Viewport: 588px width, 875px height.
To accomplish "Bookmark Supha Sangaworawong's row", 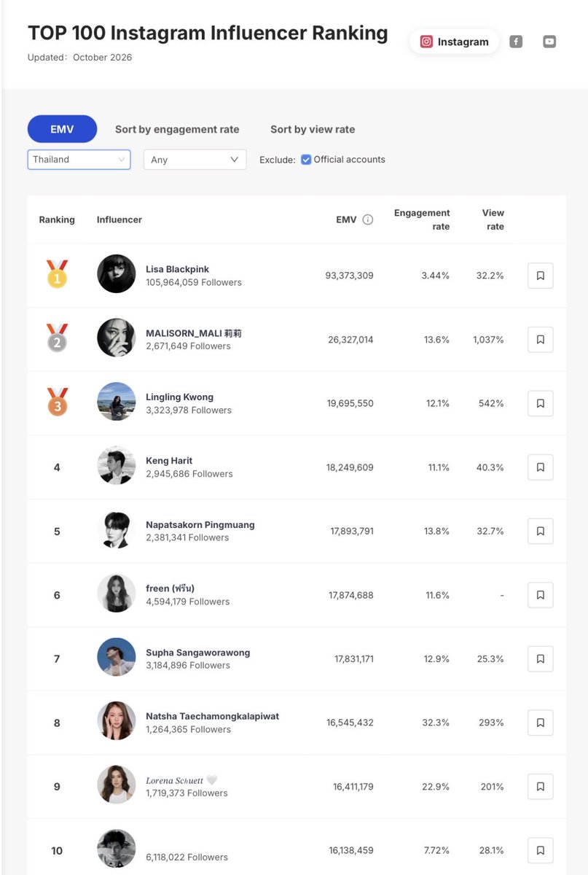I will [540, 659].
